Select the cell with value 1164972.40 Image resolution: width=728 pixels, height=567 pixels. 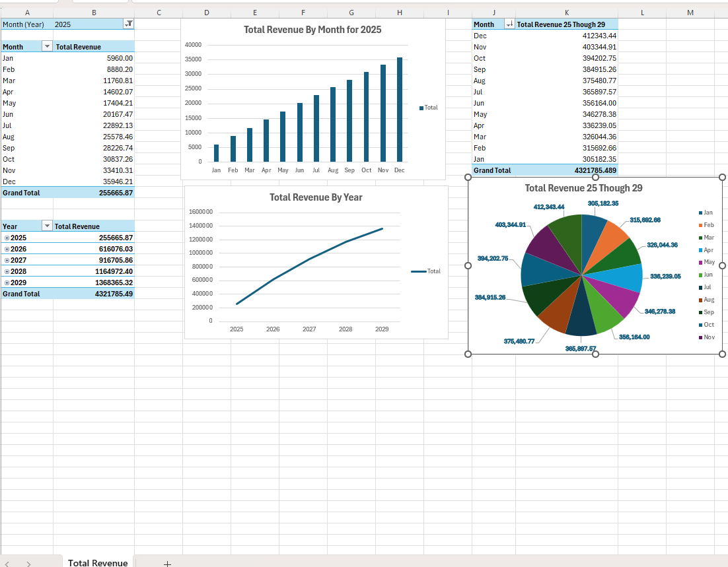(94, 271)
